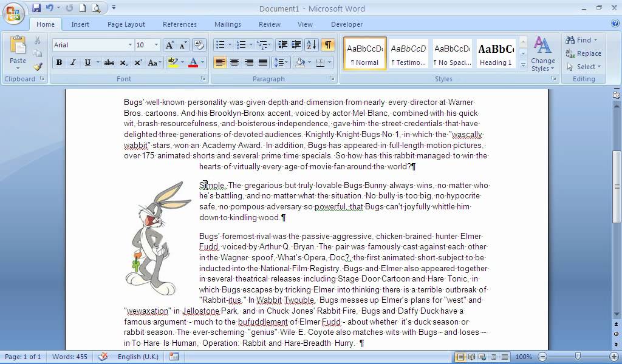Open line spacing options
This screenshot has width=622, height=364.
click(281, 62)
